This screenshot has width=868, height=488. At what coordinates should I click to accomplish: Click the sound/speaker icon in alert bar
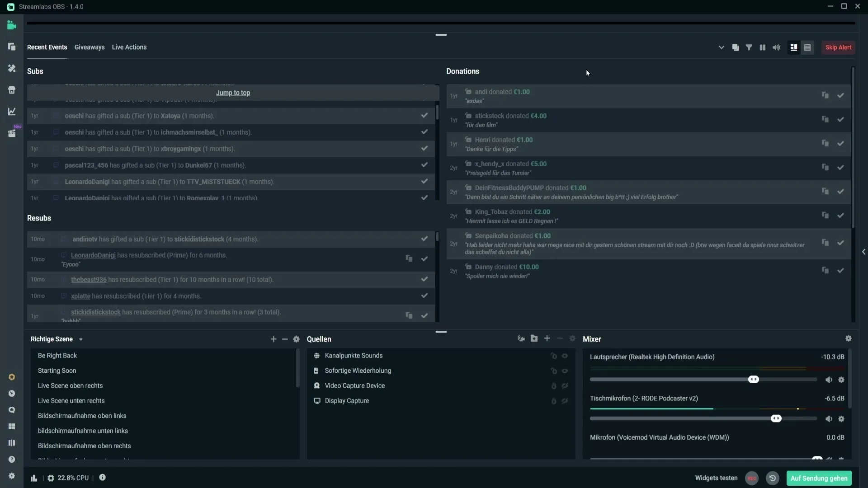click(x=777, y=47)
